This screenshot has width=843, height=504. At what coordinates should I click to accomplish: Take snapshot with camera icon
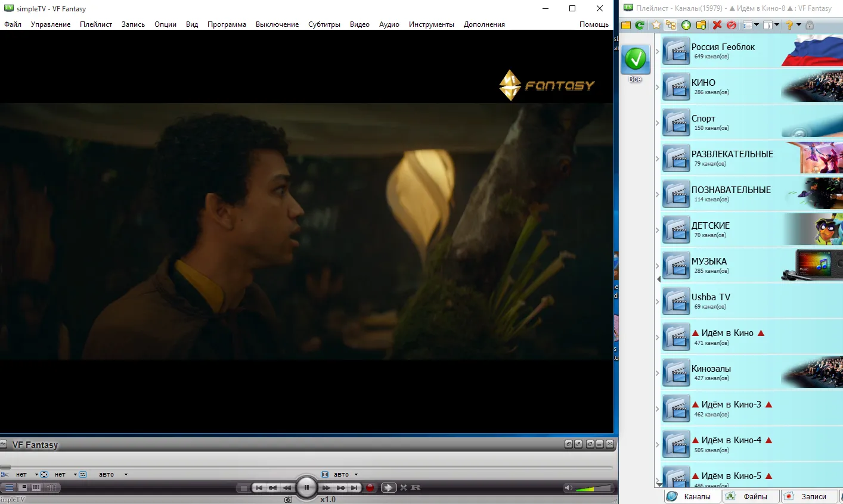288,500
